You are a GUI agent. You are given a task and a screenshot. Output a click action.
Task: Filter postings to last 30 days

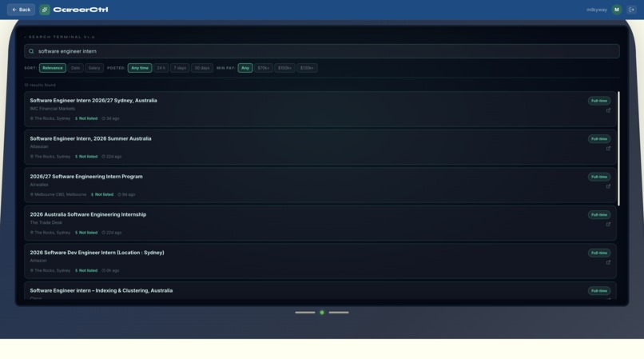(x=202, y=68)
